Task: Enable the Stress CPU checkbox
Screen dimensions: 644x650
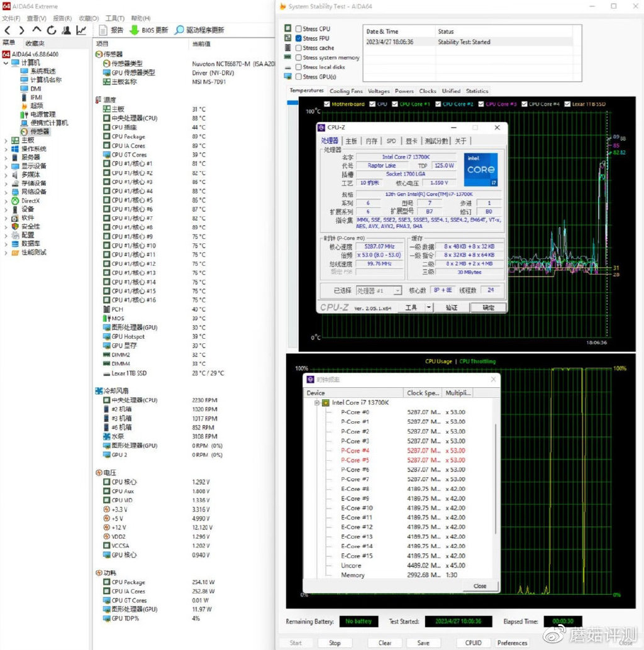Action: [x=298, y=29]
